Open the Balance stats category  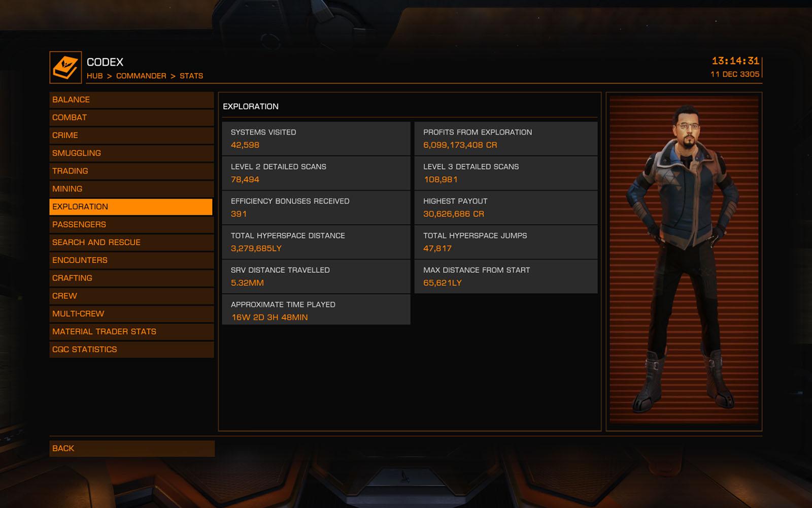131,100
